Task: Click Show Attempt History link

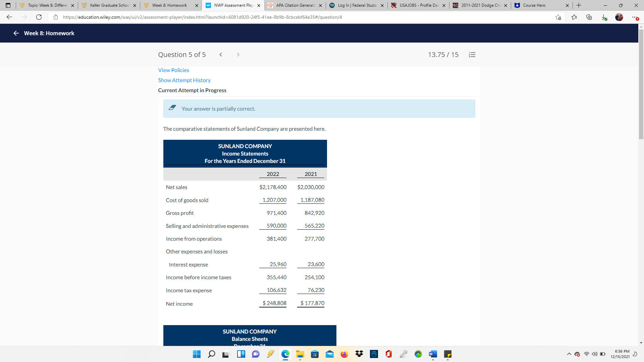Action: pos(184,80)
